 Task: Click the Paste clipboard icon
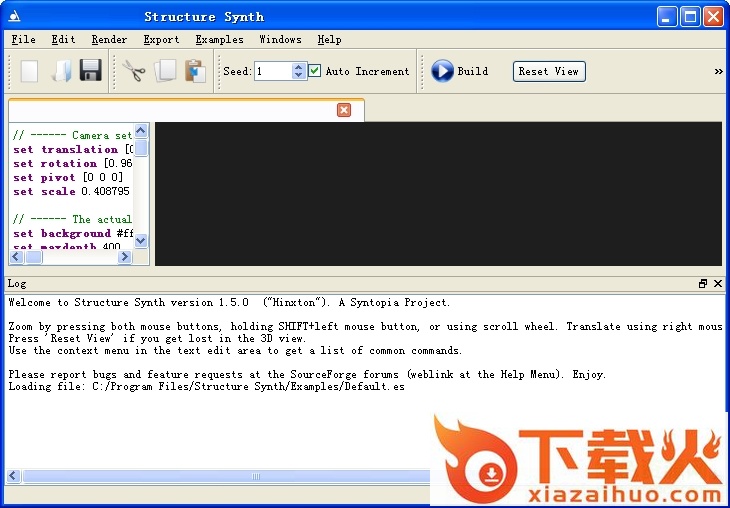pos(196,71)
